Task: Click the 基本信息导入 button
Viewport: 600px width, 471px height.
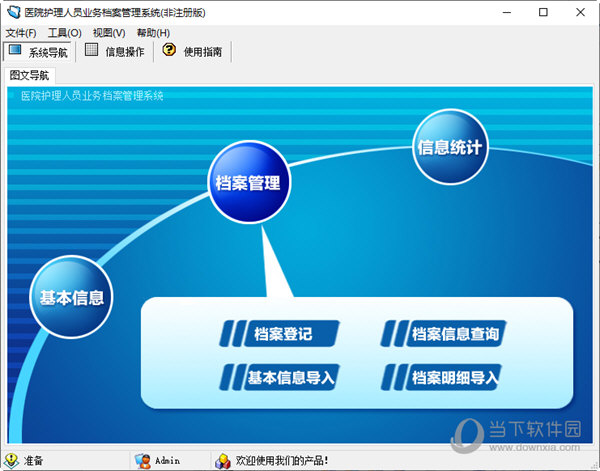Action: pos(279,377)
